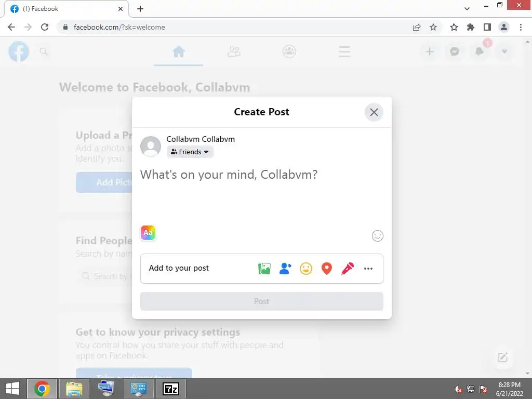Open the computer keyboard taskbar icon
Screen dimensions: 532x399
coord(106,389)
